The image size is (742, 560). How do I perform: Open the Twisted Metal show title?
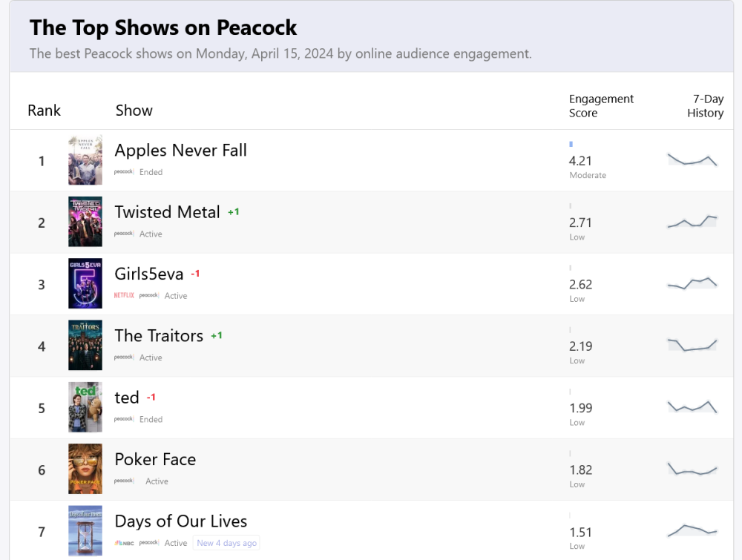tap(167, 212)
